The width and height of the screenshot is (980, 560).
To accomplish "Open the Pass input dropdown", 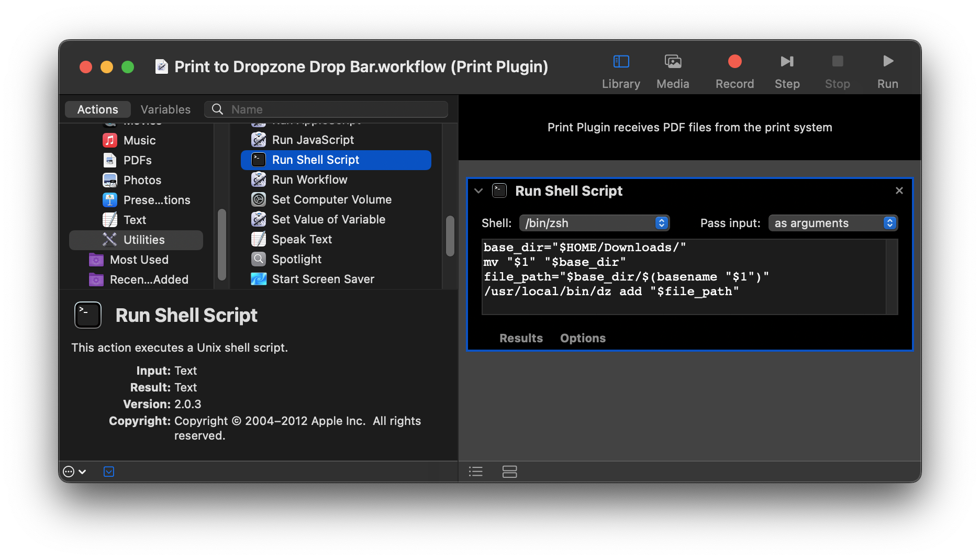I will [833, 223].
